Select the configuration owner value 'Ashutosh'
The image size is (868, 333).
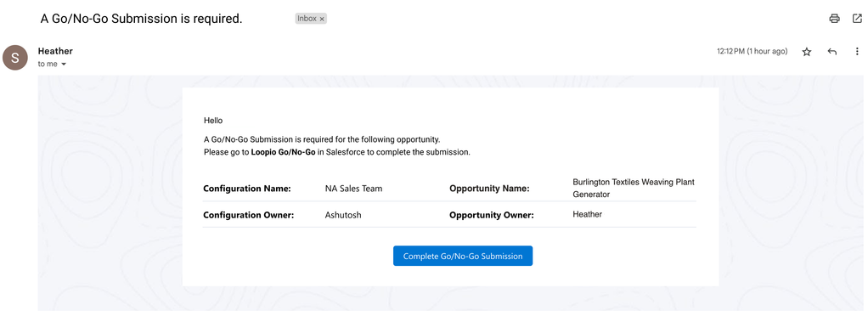tap(343, 215)
